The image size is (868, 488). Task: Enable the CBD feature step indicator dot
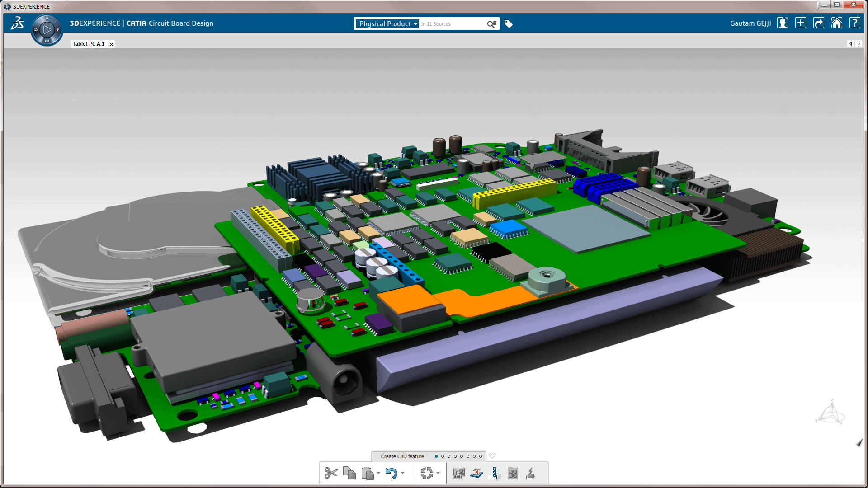(x=436, y=456)
